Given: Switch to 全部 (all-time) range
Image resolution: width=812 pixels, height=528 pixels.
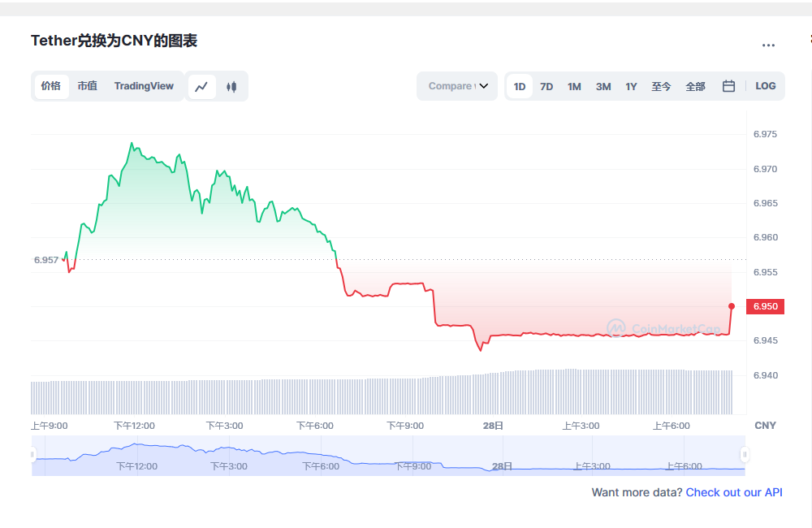Looking at the screenshot, I should tap(695, 85).
